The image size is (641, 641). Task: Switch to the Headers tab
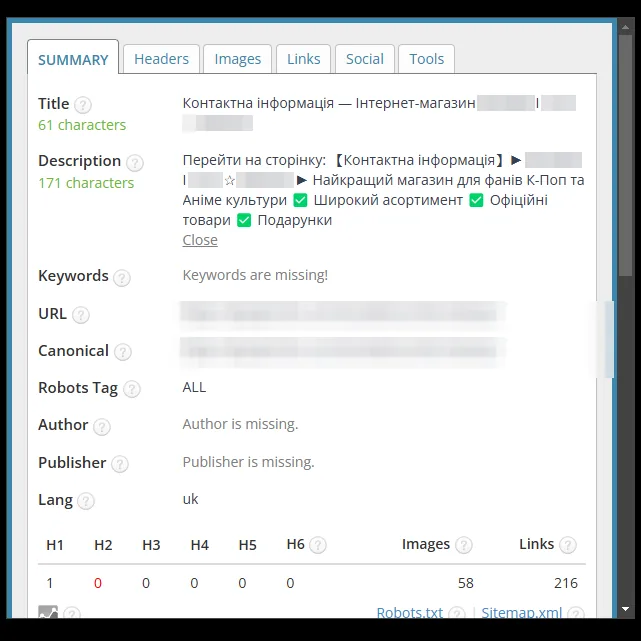point(161,59)
